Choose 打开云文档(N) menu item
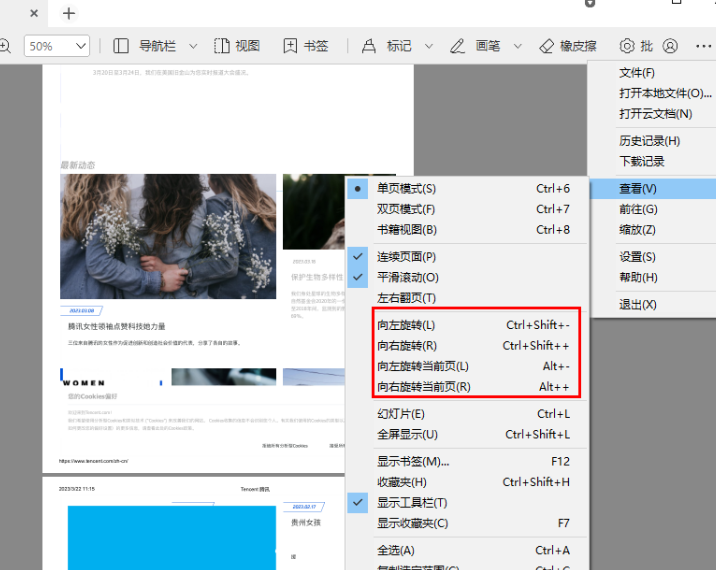Image resolution: width=716 pixels, height=570 pixels. (x=652, y=114)
